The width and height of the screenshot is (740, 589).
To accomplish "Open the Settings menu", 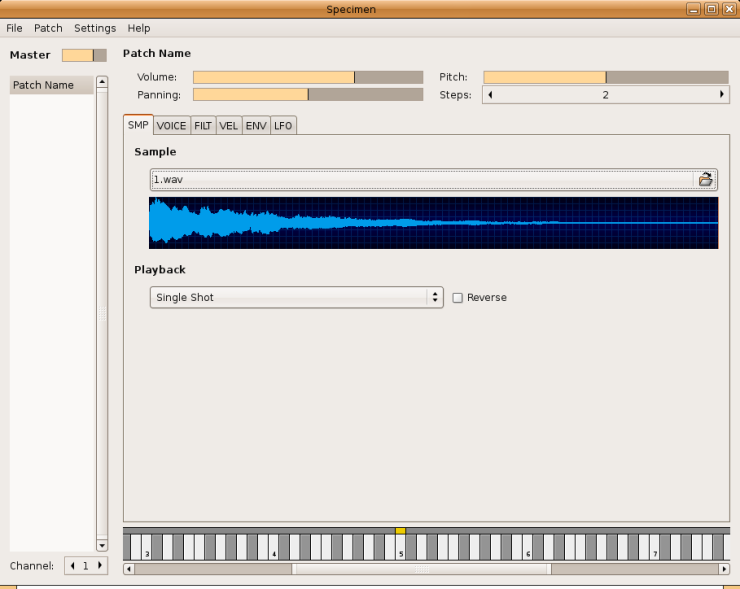I will [95, 28].
